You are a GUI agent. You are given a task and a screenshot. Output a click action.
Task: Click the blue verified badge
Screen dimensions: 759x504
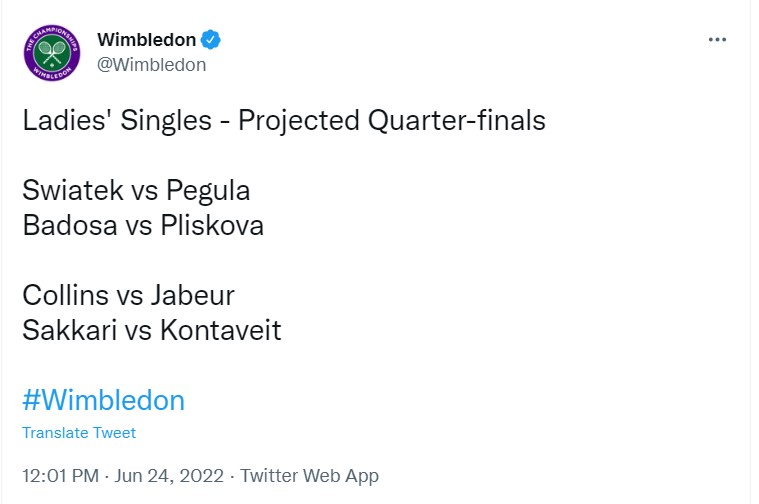click(212, 40)
